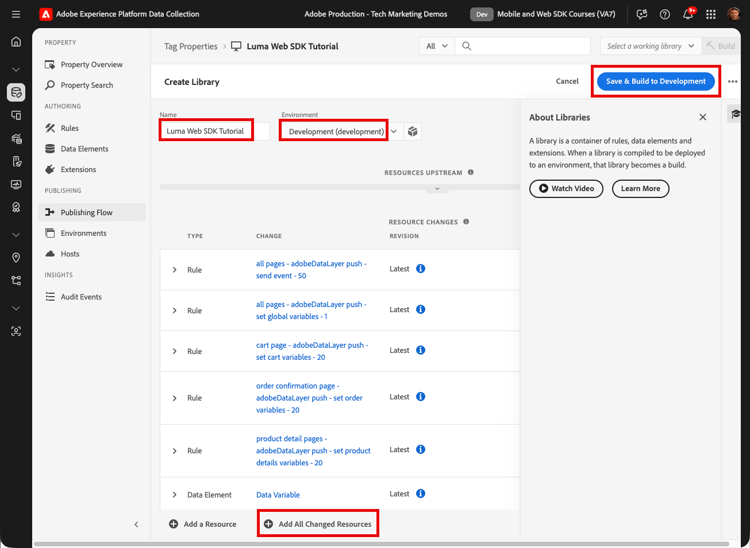Click info icon for send event - 50 rule

(x=420, y=269)
